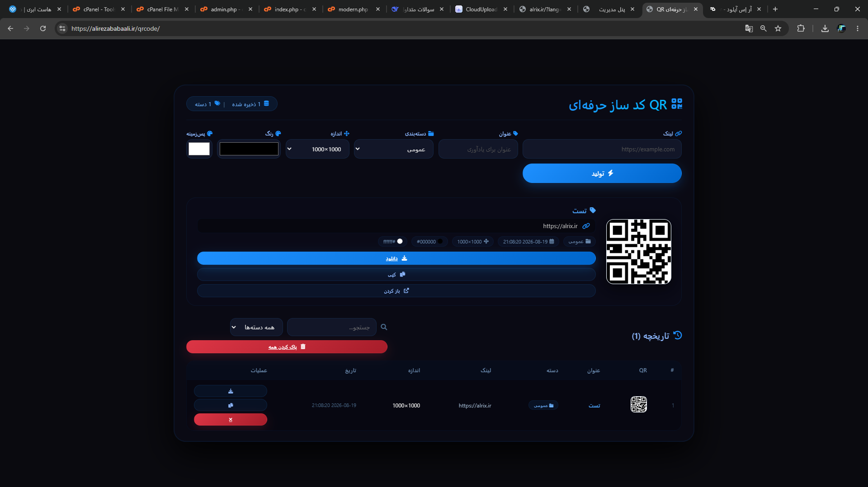This screenshot has height=487, width=868.
Task: Click https://alrix.ir in the history table
Action: [475, 406]
